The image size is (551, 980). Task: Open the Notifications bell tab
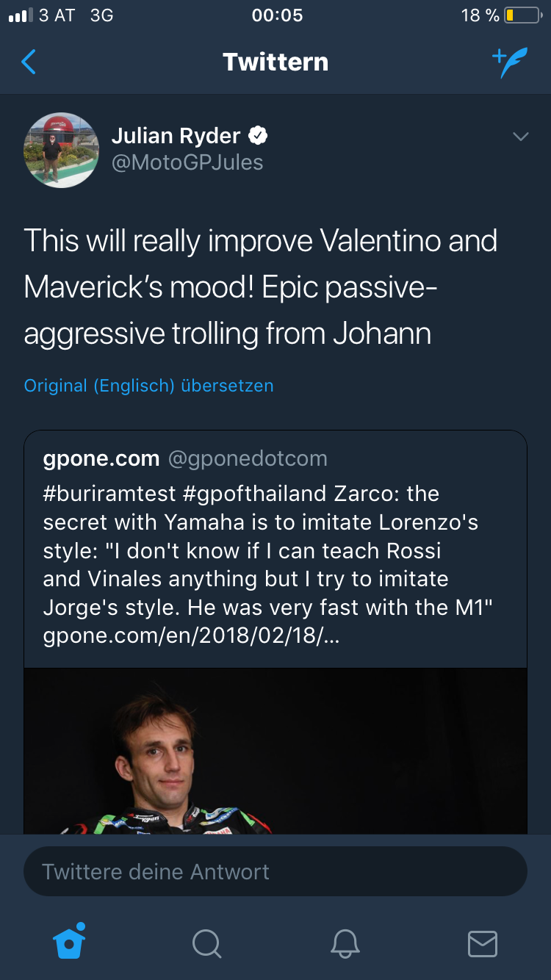coord(345,943)
